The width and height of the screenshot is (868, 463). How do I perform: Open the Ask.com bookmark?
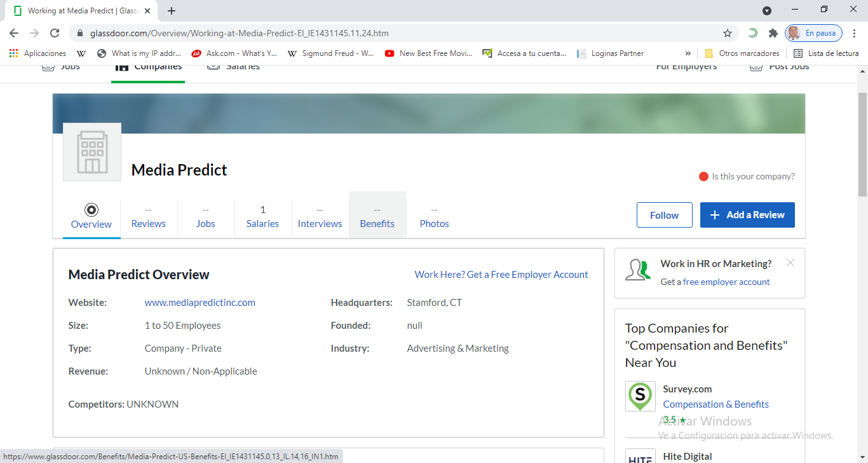pyautogui.click(x=234, y=53)
